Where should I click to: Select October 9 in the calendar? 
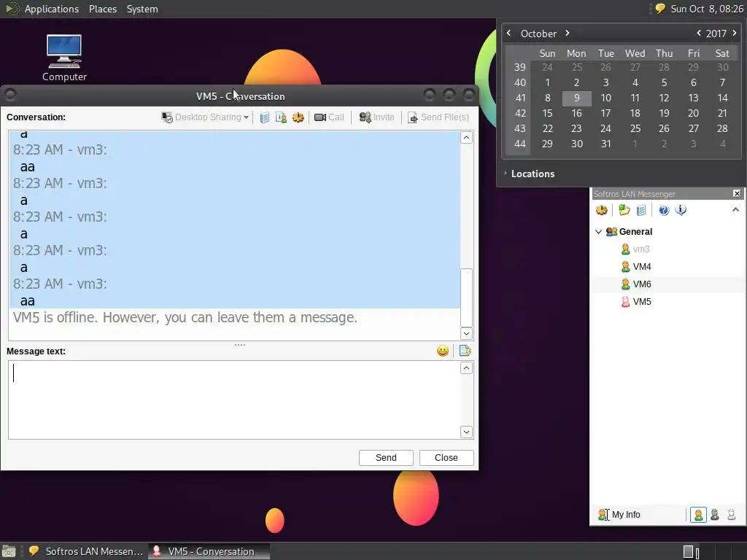click(576, 98)
